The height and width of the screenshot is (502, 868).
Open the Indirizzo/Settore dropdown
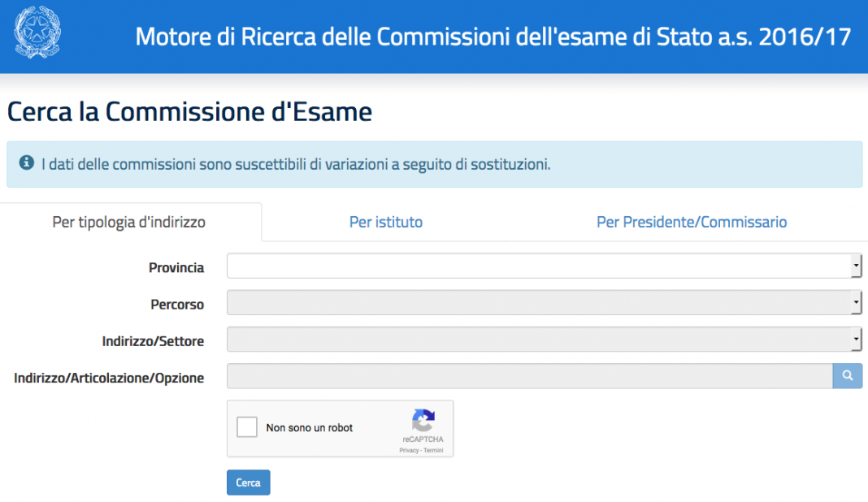[545, 339]
